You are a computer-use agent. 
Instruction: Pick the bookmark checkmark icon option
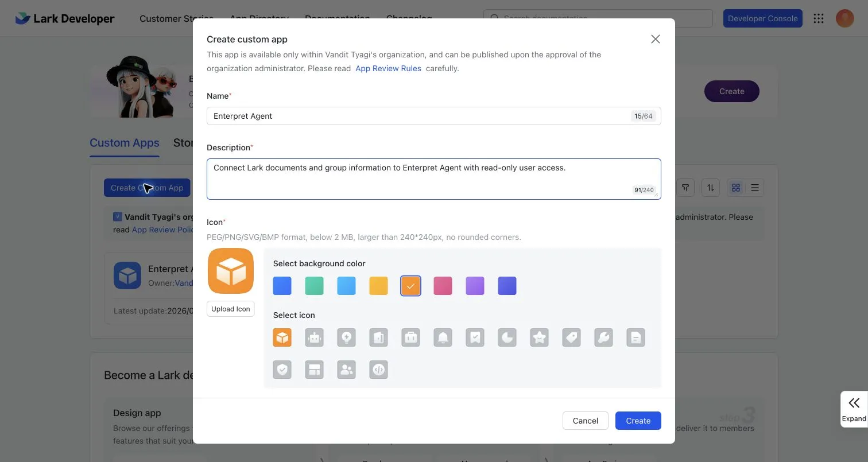pos(475,337)
